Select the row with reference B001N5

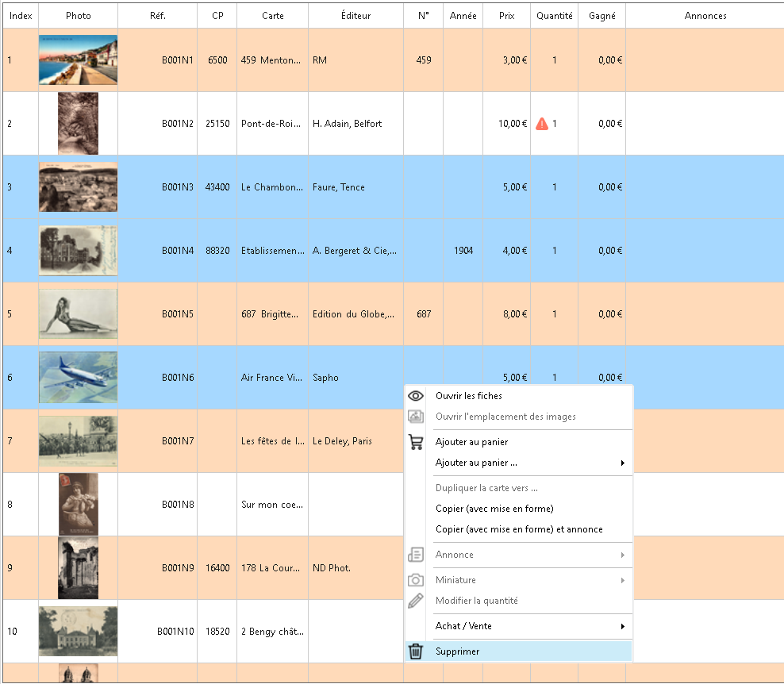[x=178, y=314]
